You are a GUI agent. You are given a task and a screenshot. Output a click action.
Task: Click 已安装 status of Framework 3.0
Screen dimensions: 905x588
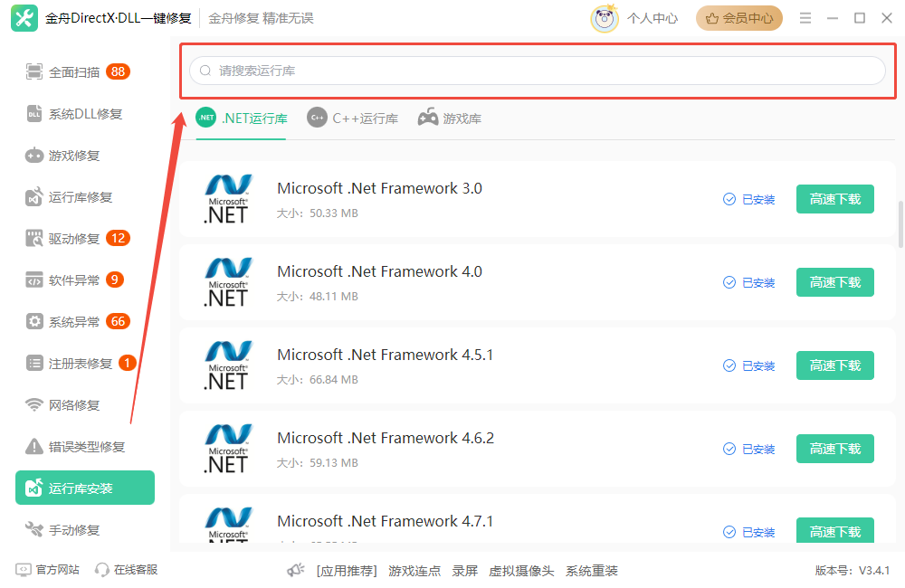coord(748,199)
